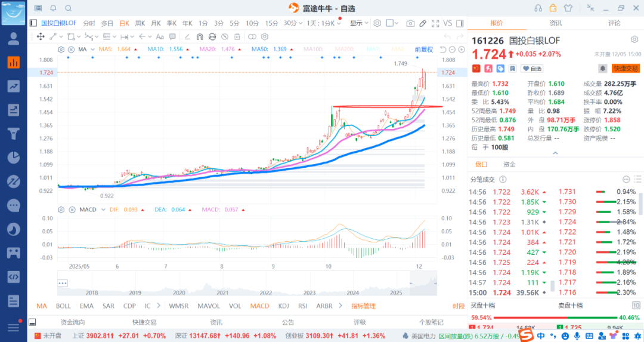Click the historical timeline range navigator

(247, 284)
